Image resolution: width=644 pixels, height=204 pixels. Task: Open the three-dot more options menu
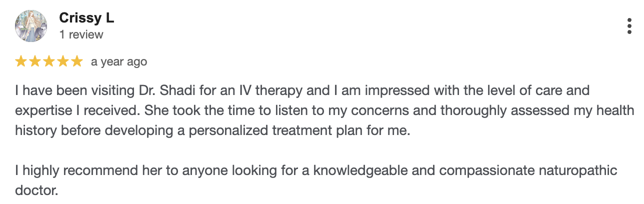[x=629, y=26]
